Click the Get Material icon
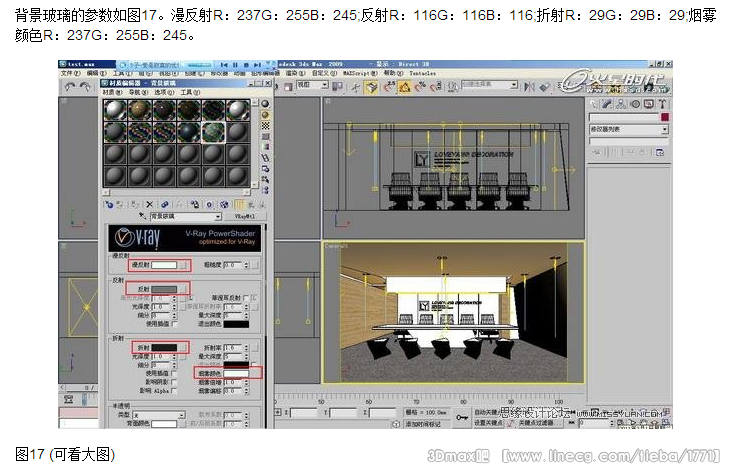The width and height of the screenshot is (749, 473). pyautogui.click(x=109, y=205)
